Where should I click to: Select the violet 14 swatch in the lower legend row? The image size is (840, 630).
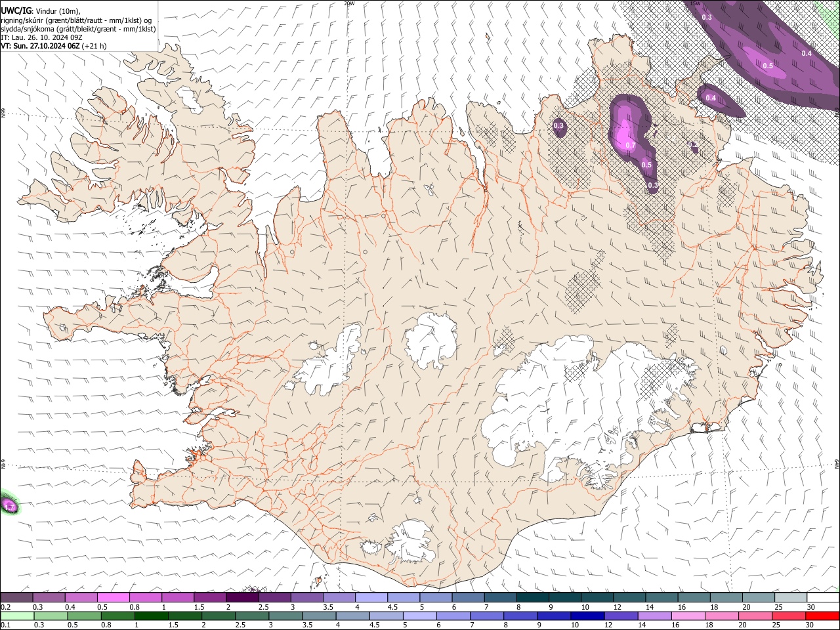click(654, 616)
